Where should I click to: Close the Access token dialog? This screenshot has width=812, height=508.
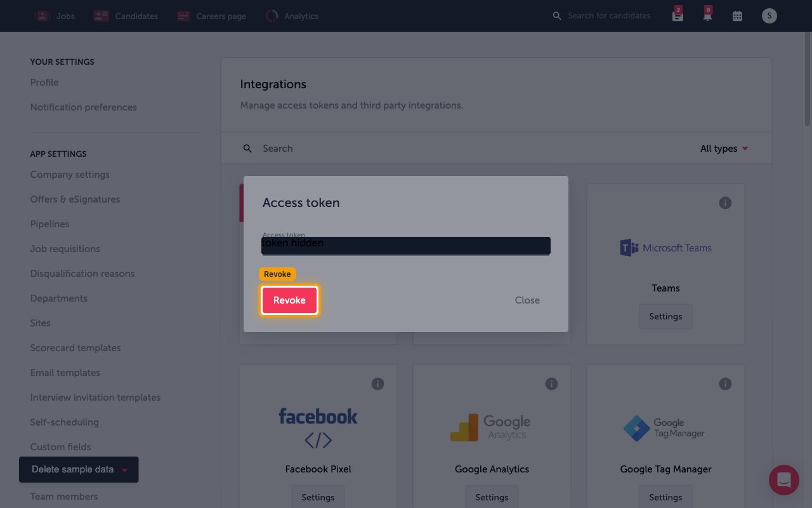(x=527, y=300)
